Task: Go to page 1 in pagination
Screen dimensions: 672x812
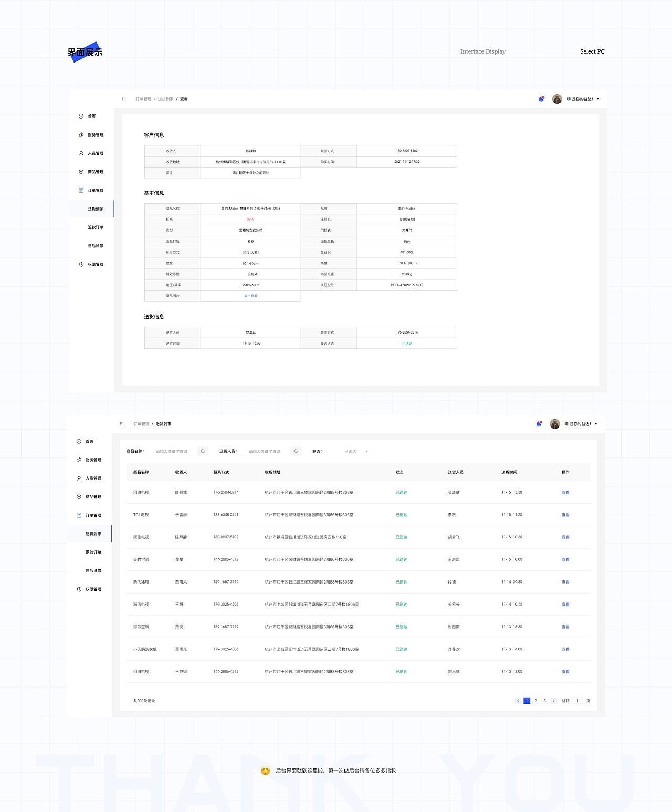Action: coord(527,701)
